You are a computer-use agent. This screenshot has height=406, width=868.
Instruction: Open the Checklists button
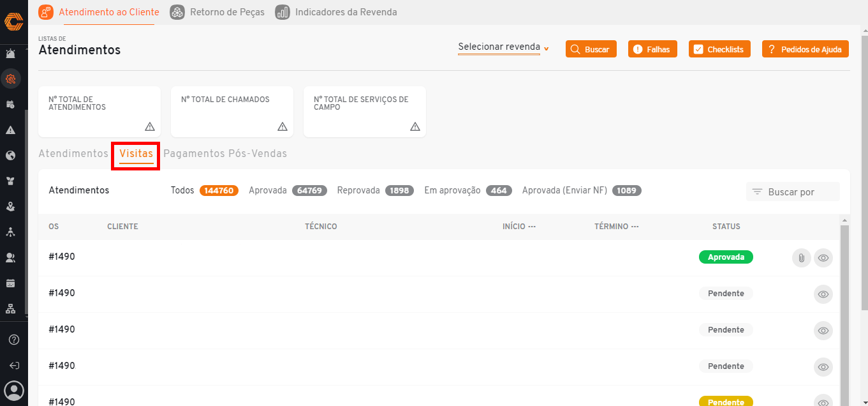[x=720, y=49]
